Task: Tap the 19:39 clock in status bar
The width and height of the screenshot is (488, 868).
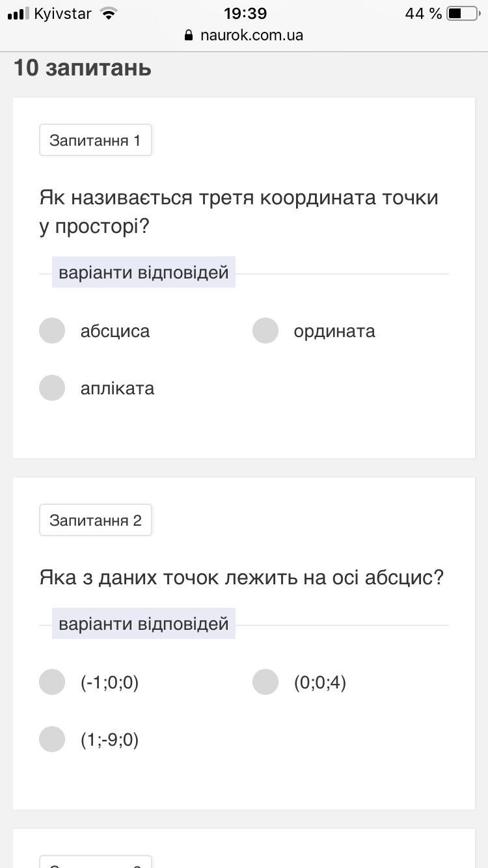Action: tap(245, 14)
